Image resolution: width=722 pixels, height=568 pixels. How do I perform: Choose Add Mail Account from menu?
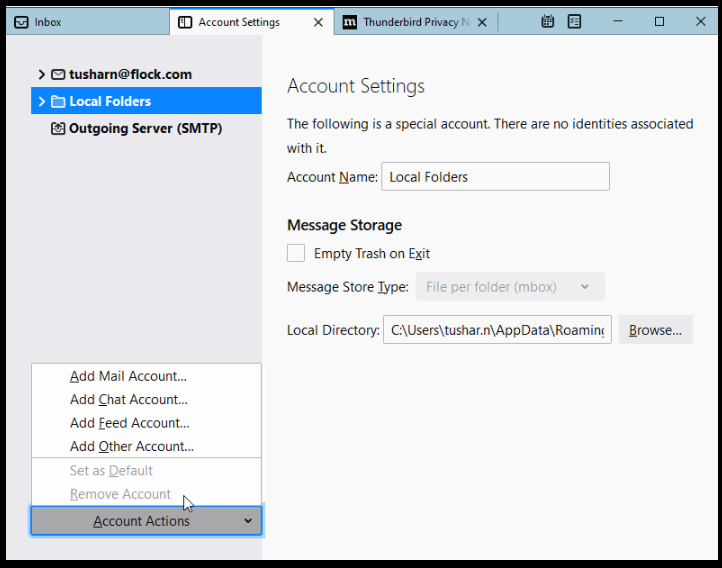click(x=146, y=376)
